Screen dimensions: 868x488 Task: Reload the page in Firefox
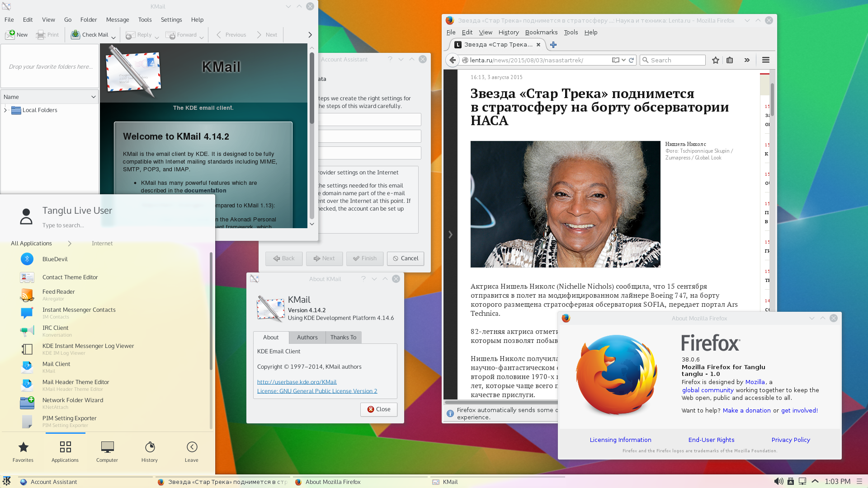point(632,60)
